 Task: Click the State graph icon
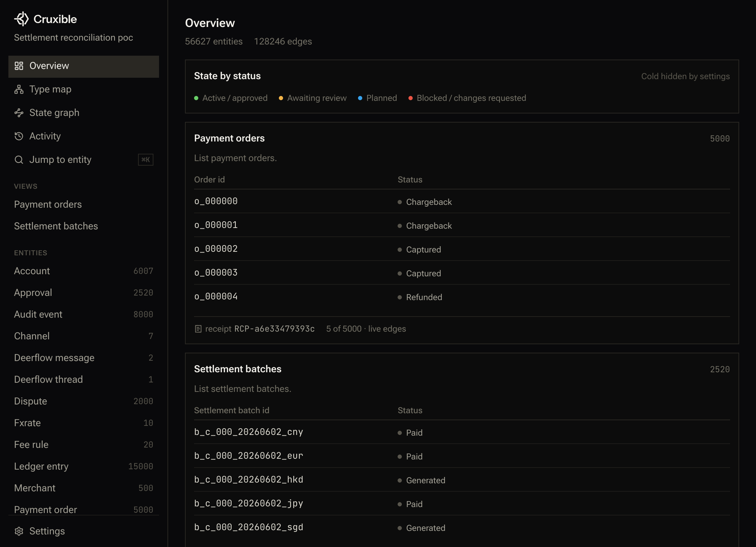point(19,113)
